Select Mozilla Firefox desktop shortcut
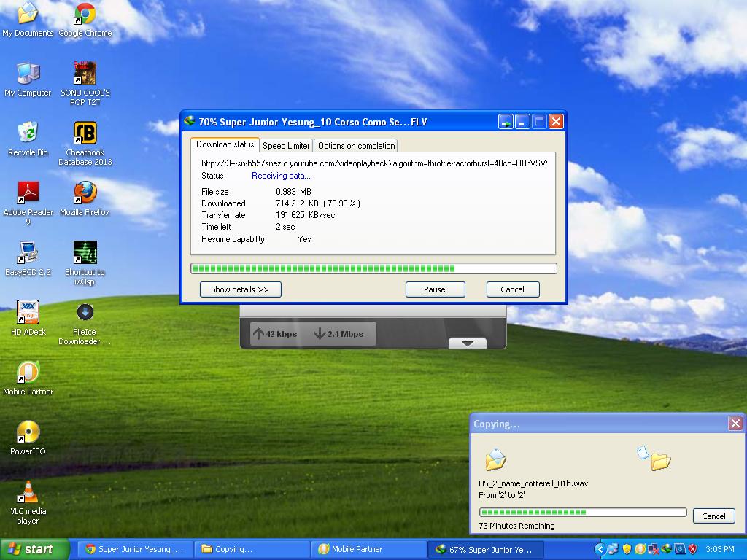Image resolution: width=747 pixels, height=560 pixels. click(85, 198)
